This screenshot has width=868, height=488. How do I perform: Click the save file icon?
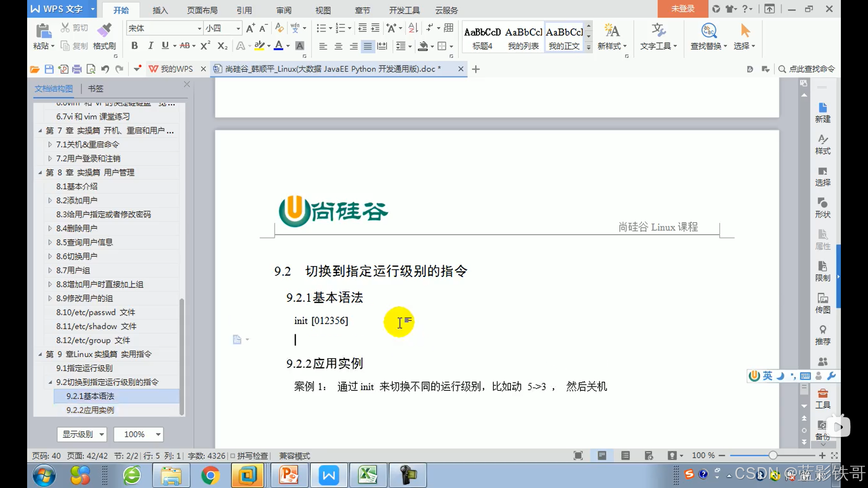[49, 69]
